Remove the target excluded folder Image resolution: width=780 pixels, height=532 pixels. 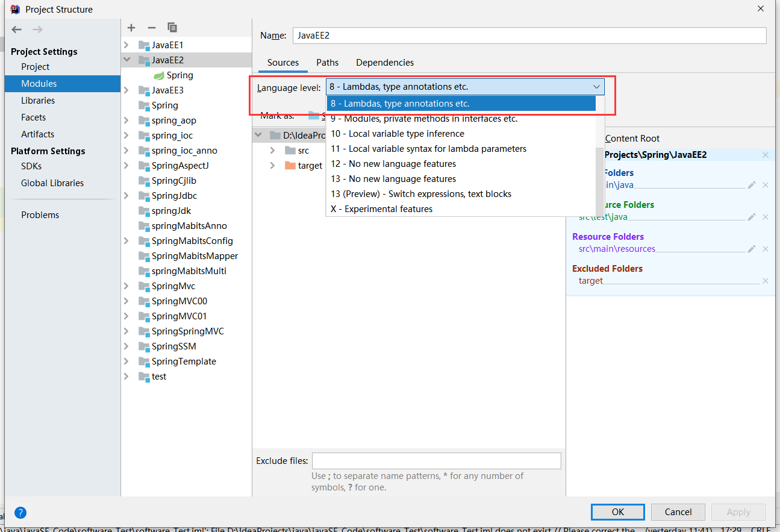click(766, 281)
